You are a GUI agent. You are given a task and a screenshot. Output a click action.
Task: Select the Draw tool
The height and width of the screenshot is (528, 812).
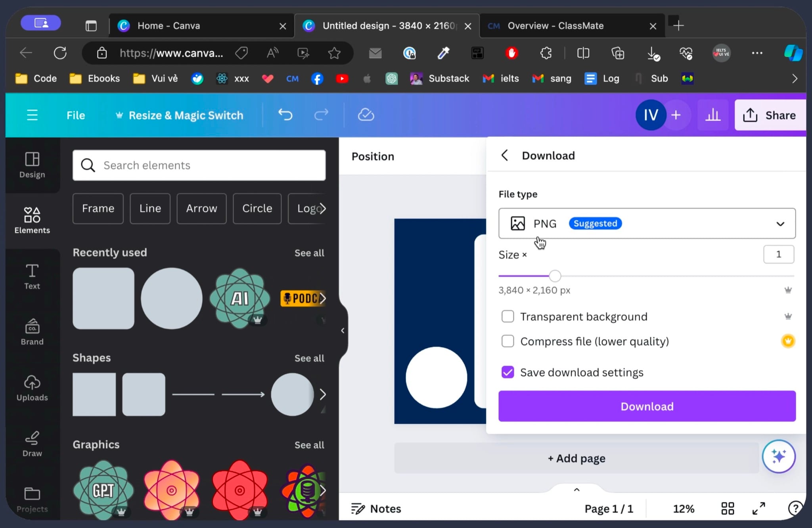click(x=32, y=444)
